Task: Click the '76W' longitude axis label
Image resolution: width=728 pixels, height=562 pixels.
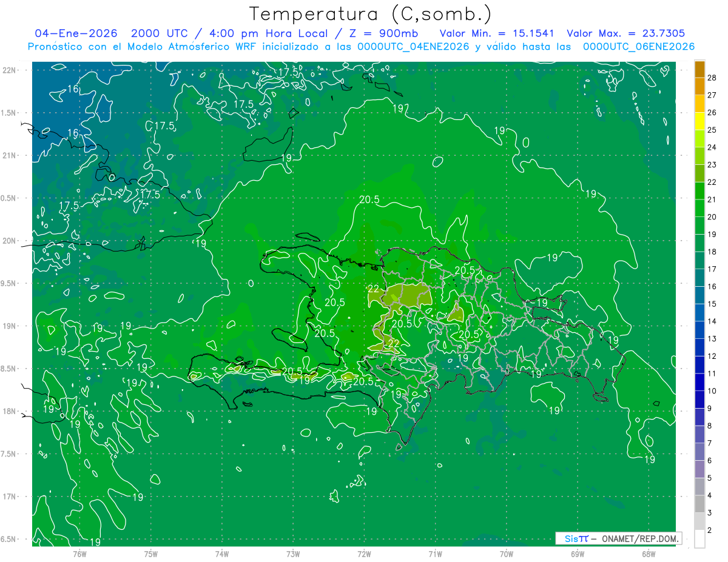Action: pyautogui.click(x=79, y=554)
